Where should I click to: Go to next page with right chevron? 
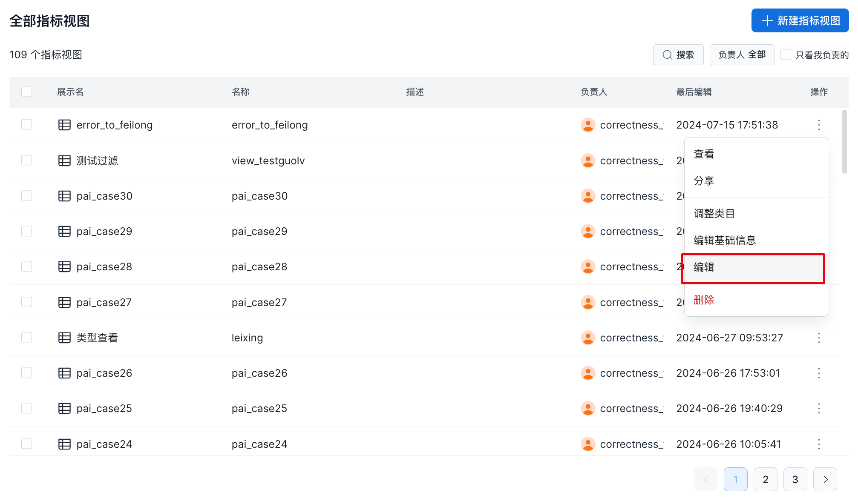[x=825, y=479]
